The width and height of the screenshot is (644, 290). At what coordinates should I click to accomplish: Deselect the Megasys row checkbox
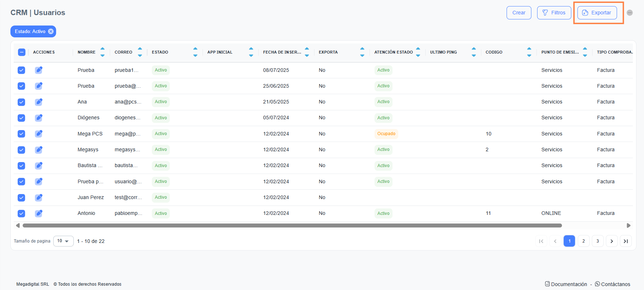(x=22, y=150)
